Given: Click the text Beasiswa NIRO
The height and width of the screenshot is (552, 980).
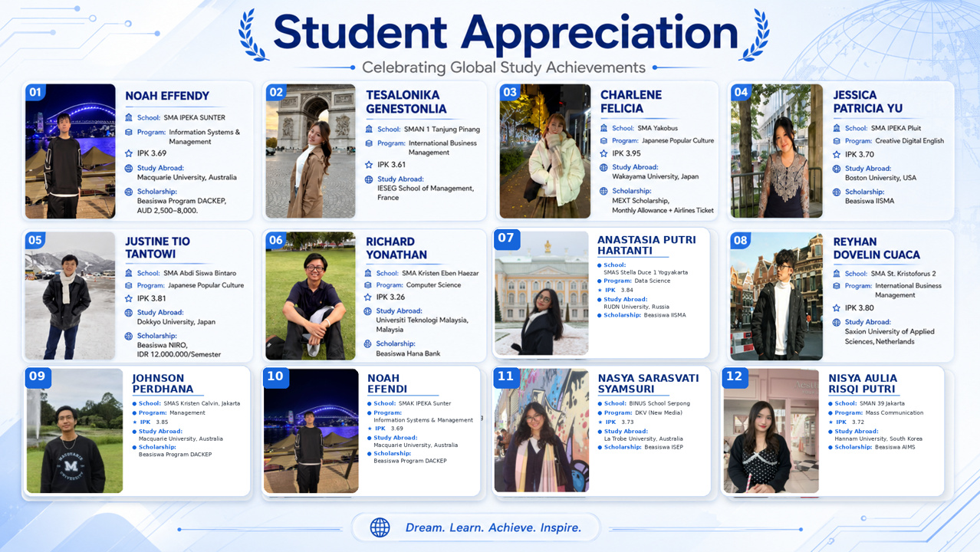Looking at the screenshot, I should pyautogui.click(x=162, y=345).
